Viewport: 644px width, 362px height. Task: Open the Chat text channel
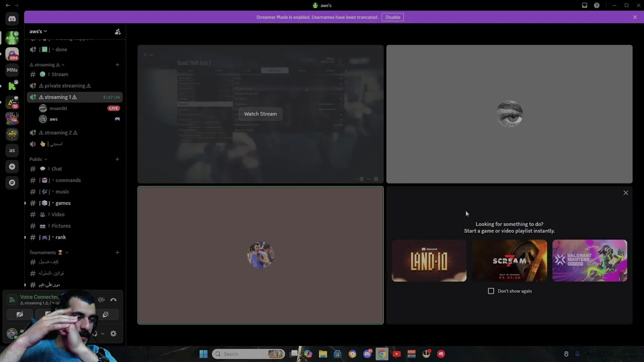click(74, 169)
